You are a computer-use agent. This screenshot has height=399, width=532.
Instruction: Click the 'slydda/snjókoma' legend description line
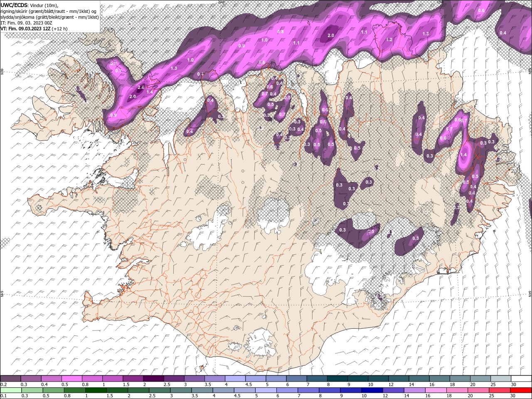click(x=49, y=17)
